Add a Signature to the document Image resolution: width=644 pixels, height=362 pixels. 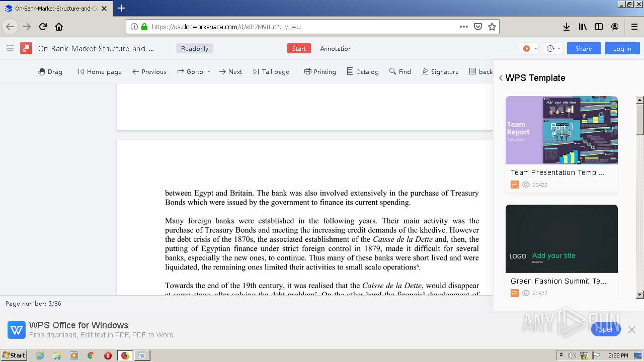pyautogui.click(x=440, y=71)
